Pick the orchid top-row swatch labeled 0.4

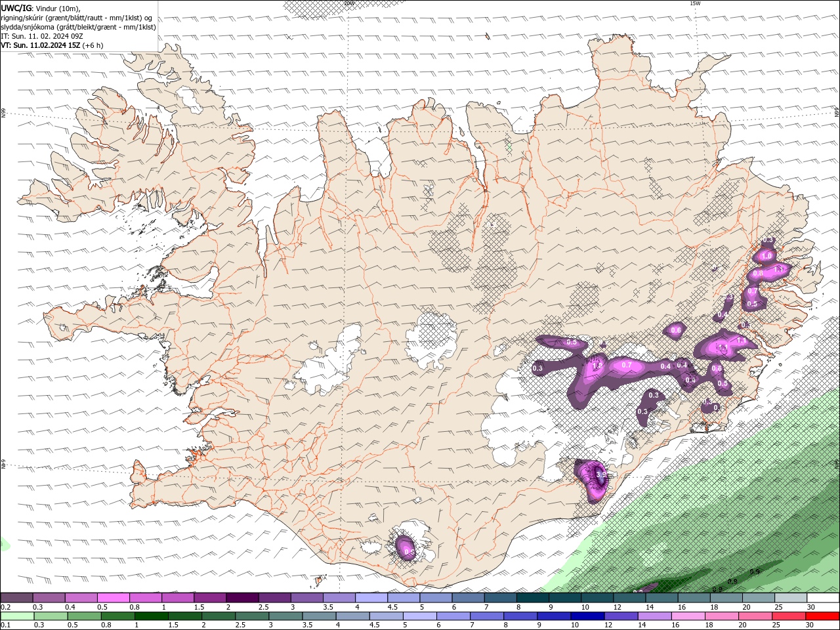pyautogui.click(x=81, y=598)
